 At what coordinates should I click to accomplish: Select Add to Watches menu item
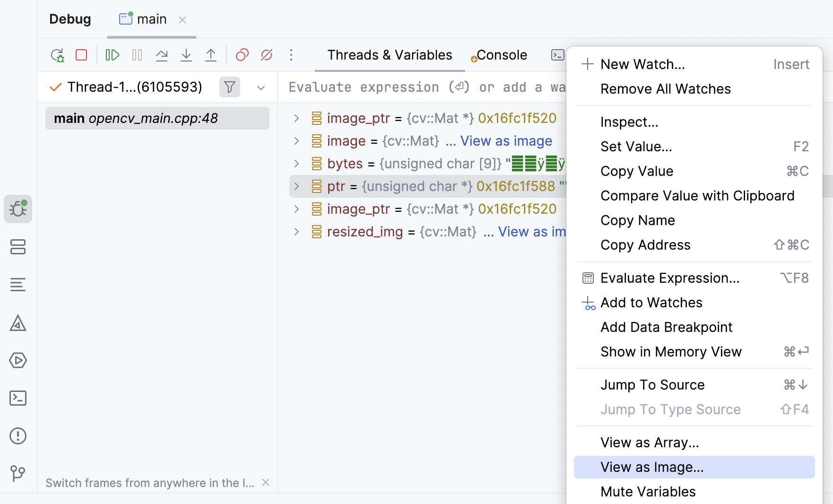click(651, 303)
